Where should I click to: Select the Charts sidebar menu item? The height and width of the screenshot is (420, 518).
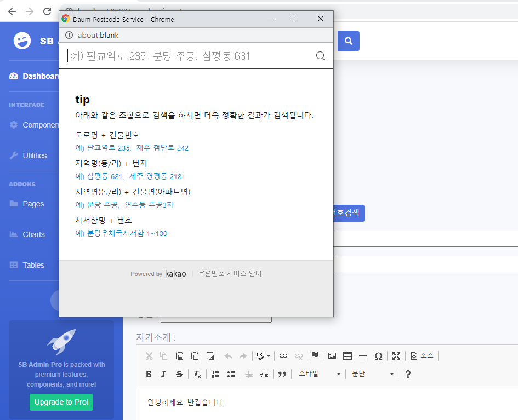[x=34, y=234]
